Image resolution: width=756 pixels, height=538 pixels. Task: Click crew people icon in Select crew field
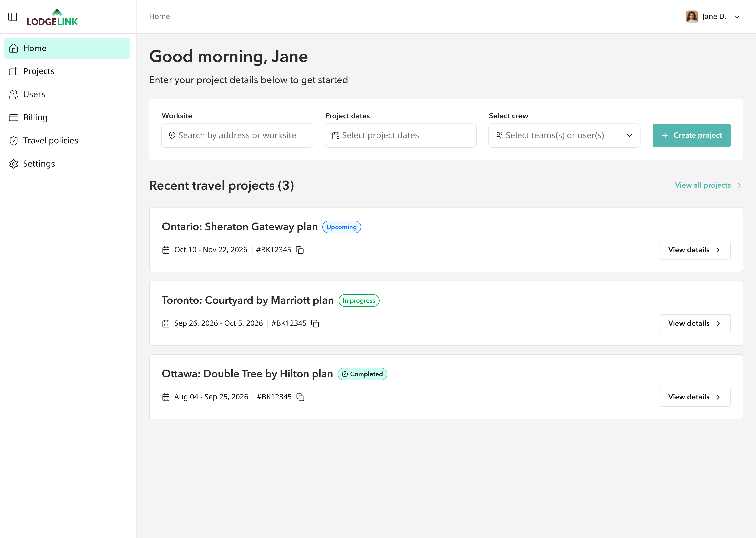click(x=499, y=136)
